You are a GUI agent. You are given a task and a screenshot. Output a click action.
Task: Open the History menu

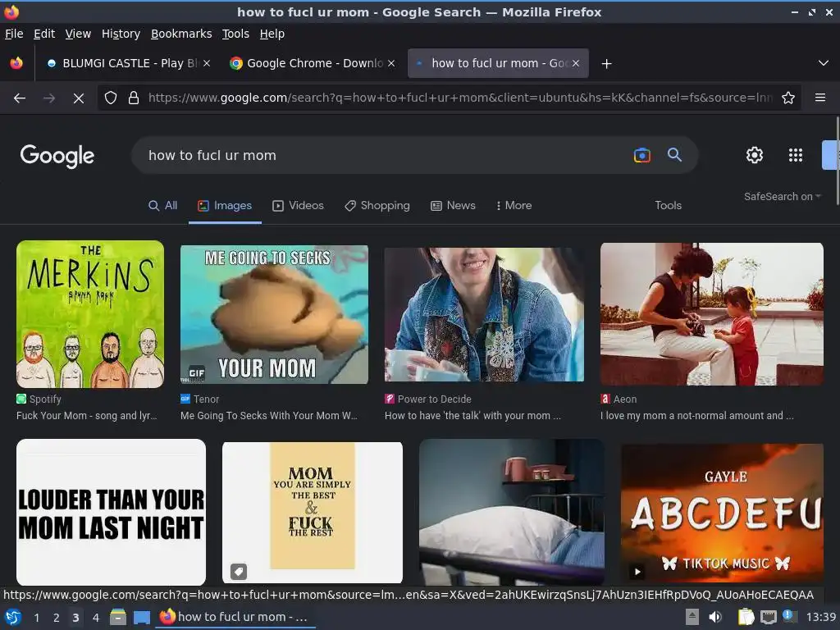121,34
